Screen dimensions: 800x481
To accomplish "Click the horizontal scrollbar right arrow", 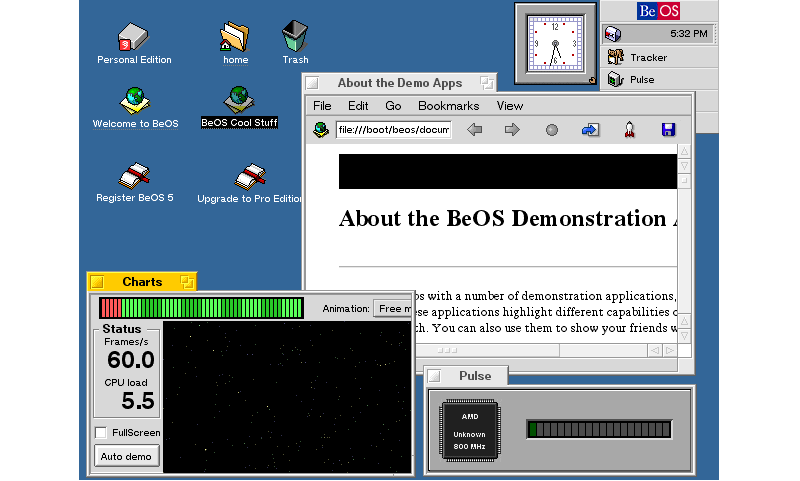I will pos(670,350).
